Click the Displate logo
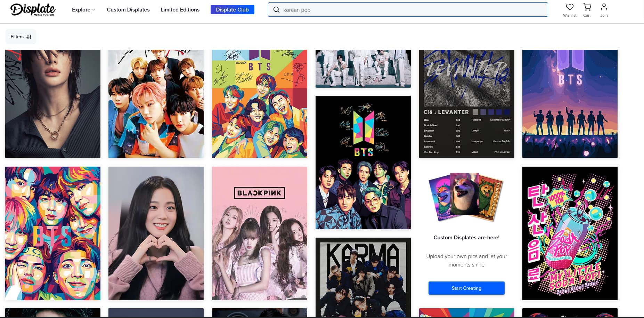 click(33, 9)
